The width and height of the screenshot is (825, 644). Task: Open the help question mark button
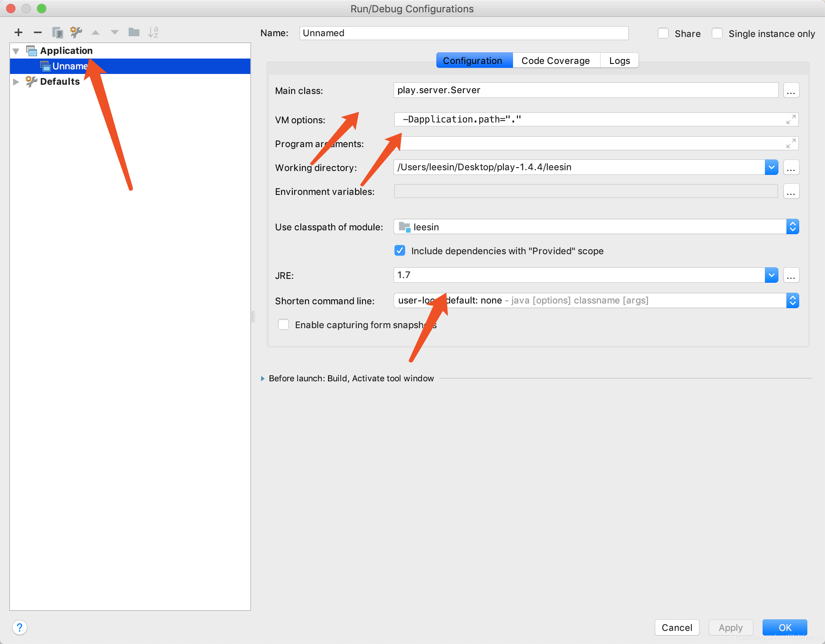(x=20, y=627)
